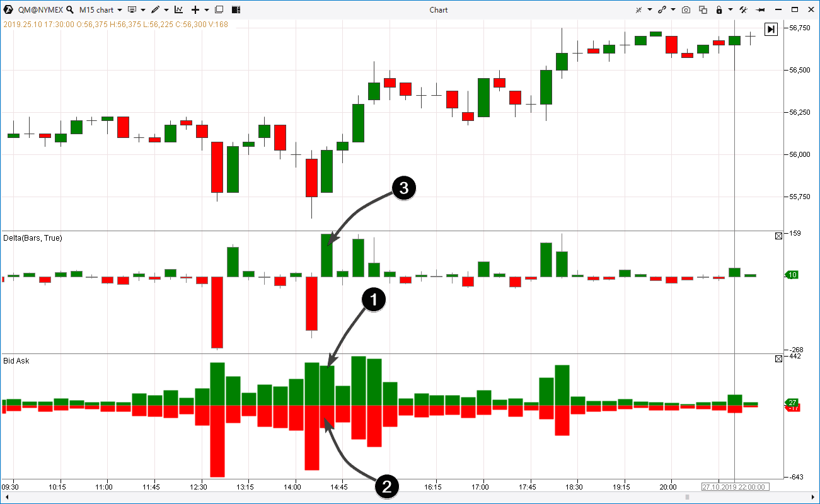Expand the drawing tools dropdown arrow
Screen dimensions: 820x504
pyautogui.click(x=166, y=10)
